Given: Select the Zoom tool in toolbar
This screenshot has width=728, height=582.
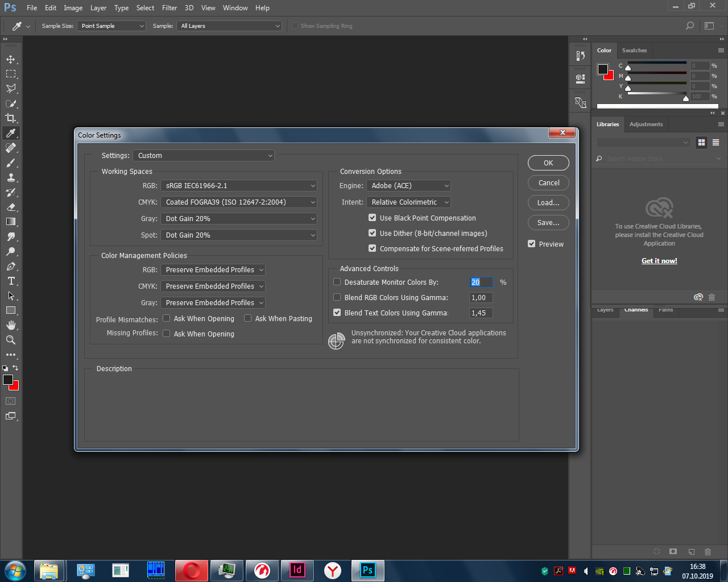Looking at the screenshot, I should tap(11, 340).
